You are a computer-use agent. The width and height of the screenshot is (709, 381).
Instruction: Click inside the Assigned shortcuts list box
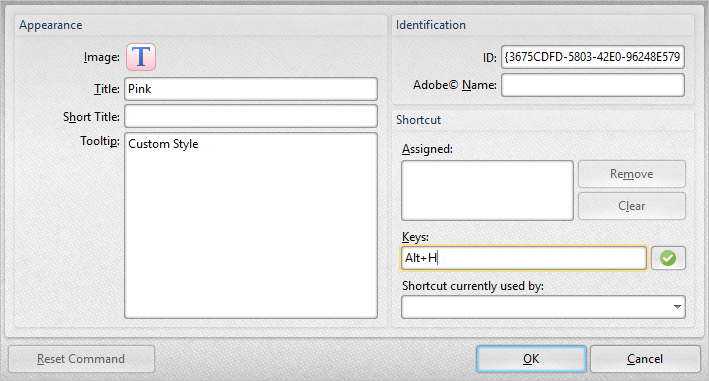(x=487, y=191)
